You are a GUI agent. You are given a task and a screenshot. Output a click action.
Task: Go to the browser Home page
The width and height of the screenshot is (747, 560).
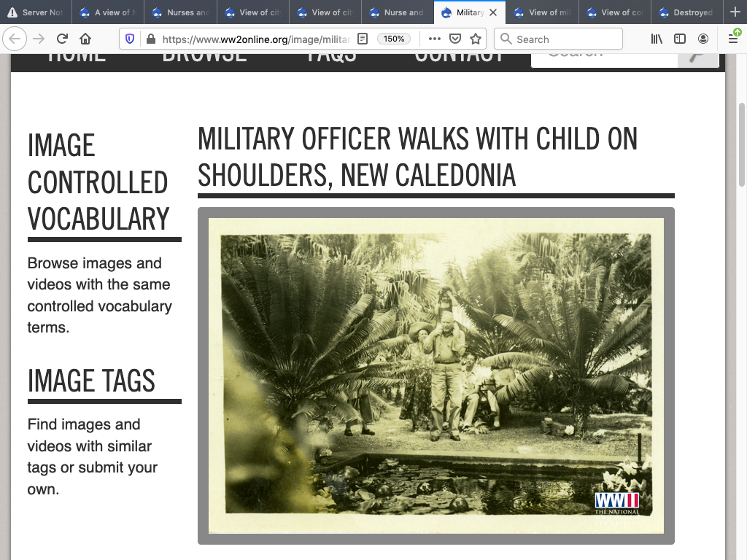pyautogui.click(x=85, y=39)
